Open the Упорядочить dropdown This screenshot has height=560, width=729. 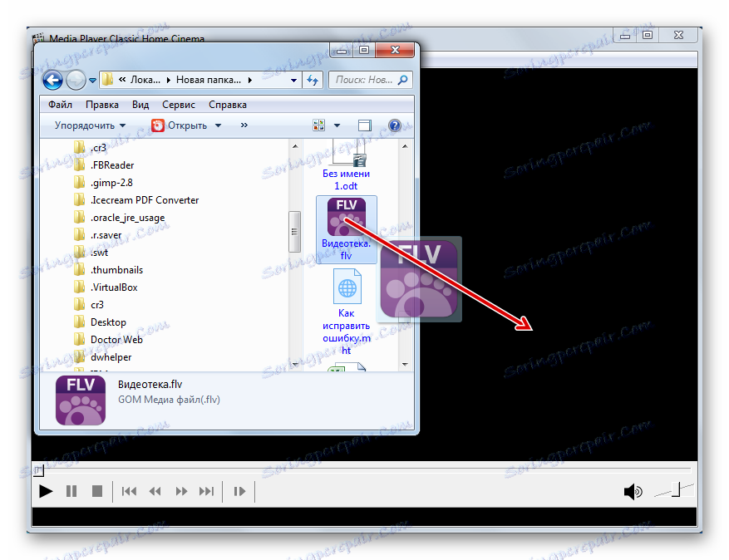(90, 125)
